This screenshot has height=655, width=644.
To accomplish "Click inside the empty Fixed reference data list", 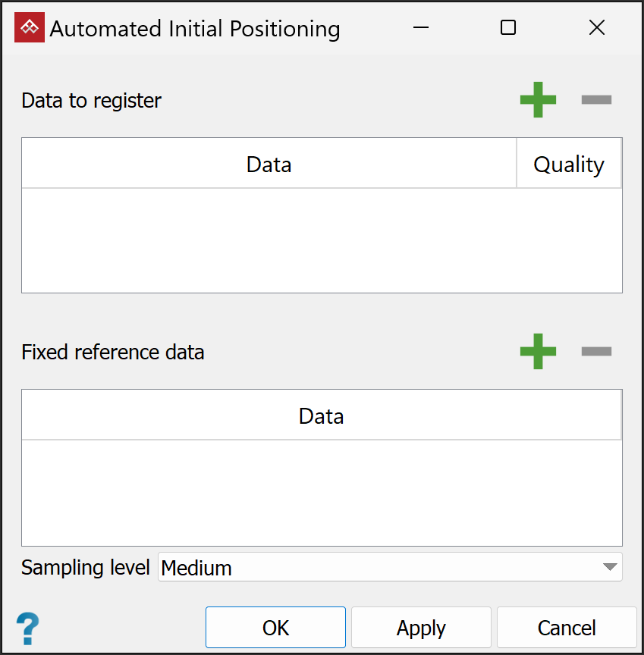I will 321,491.
